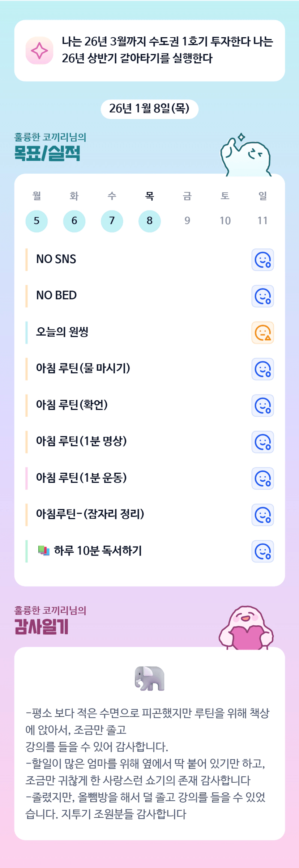Select Monday the 5th in the week row
The image size is (299, 868).
(x=37, y=221)
